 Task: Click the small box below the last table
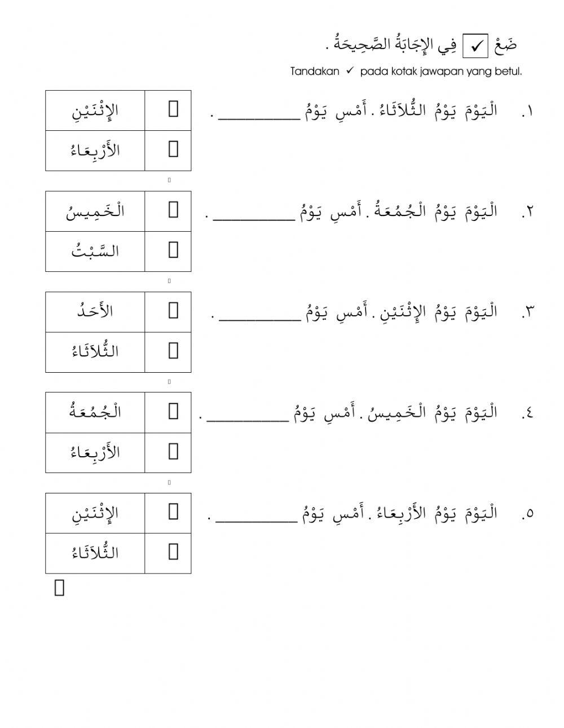click(x=59, y=588)
